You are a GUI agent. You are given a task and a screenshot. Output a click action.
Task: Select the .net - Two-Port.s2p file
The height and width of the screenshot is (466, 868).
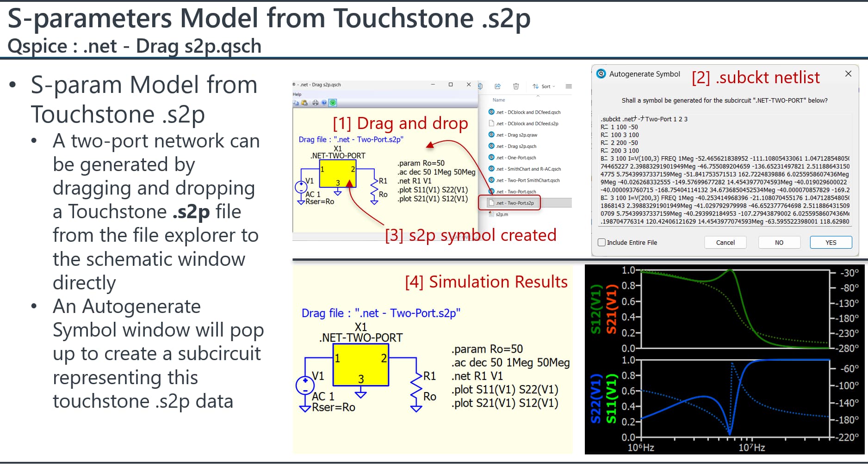tap(515, 203)
